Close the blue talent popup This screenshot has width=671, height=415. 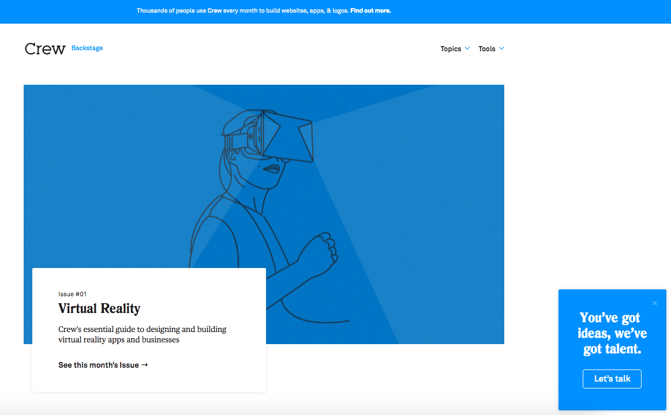point(655,303)
